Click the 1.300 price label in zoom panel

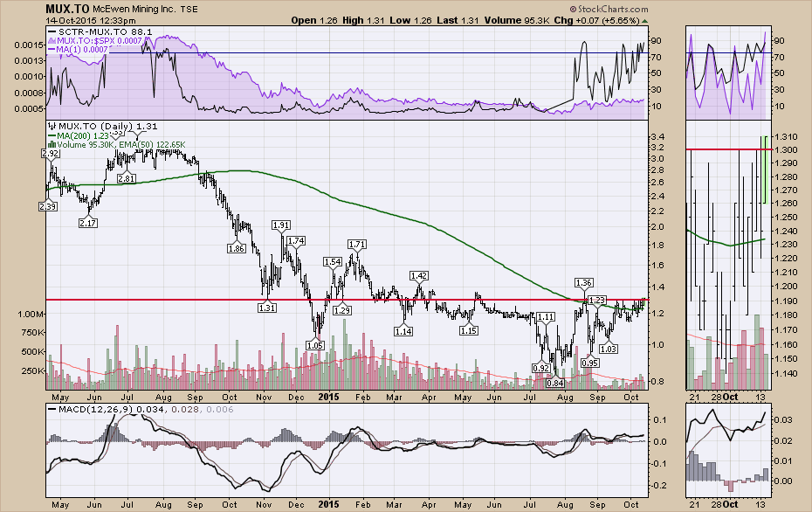[786, 149]
